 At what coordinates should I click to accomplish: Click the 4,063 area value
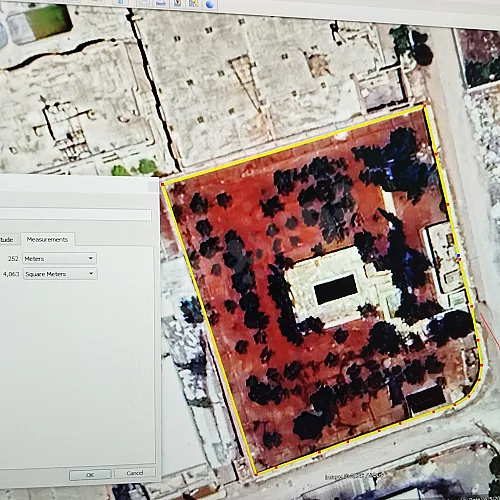[x=11, y=274]
